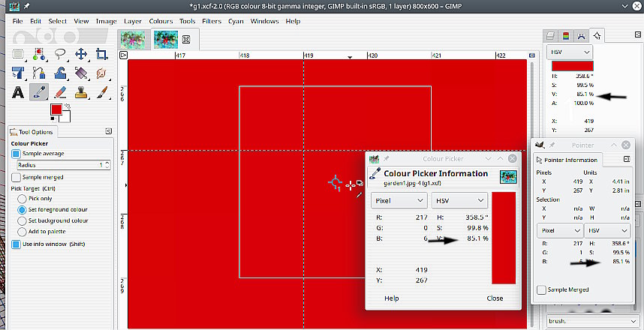This screenshot has width=644, height=330.
Task: Open the Filters menu
Action: tap(212, 21)
